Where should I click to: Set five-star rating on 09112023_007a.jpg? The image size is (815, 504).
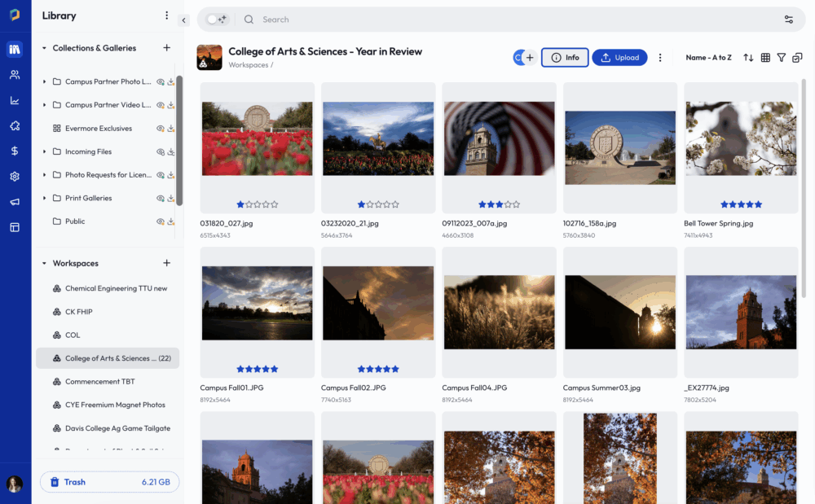(x=518, y=204)
